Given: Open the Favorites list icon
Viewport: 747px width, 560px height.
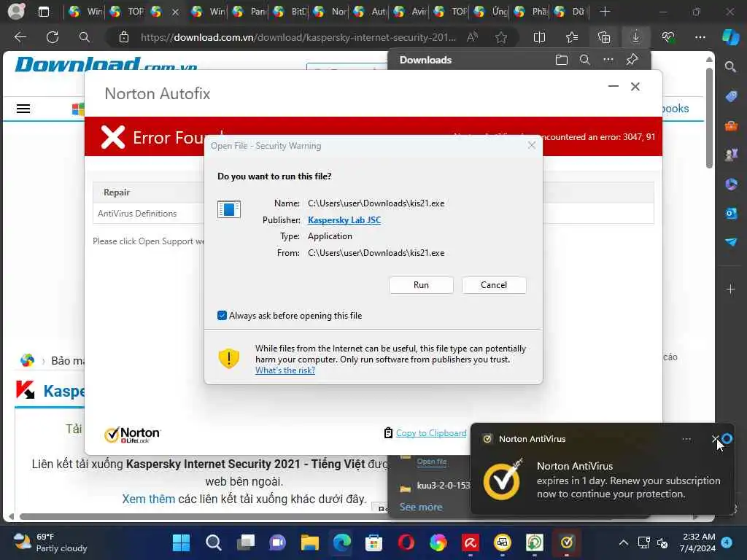Looking at the screenshot, I should (572, 37).
